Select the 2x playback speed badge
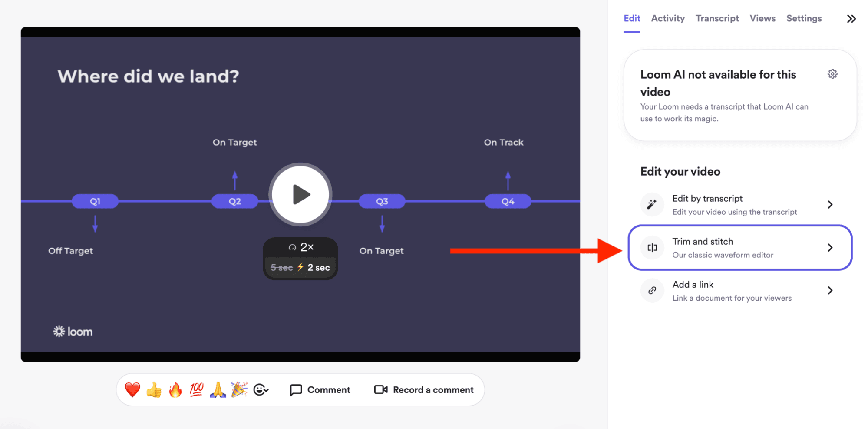 [300, 248]
